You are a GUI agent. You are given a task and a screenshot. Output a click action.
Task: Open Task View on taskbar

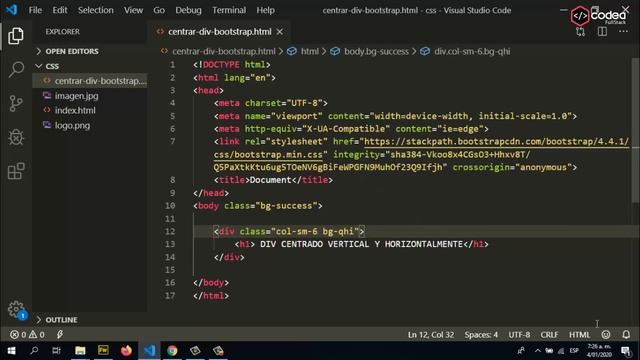[56, 351]
